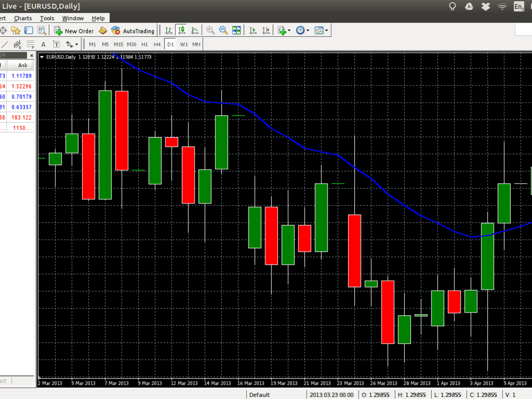Toggle chart auto scroll

253,30
